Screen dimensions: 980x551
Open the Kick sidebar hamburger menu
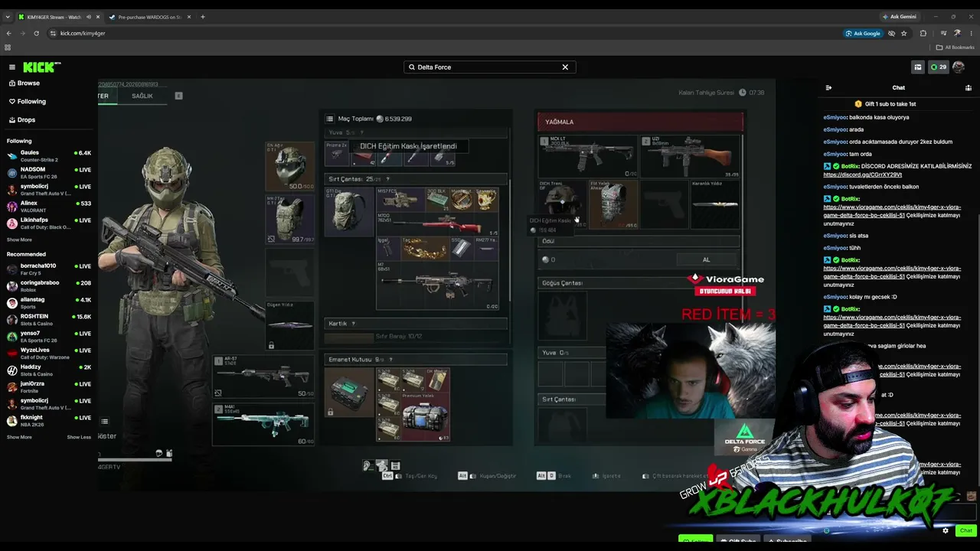[12, 67]
